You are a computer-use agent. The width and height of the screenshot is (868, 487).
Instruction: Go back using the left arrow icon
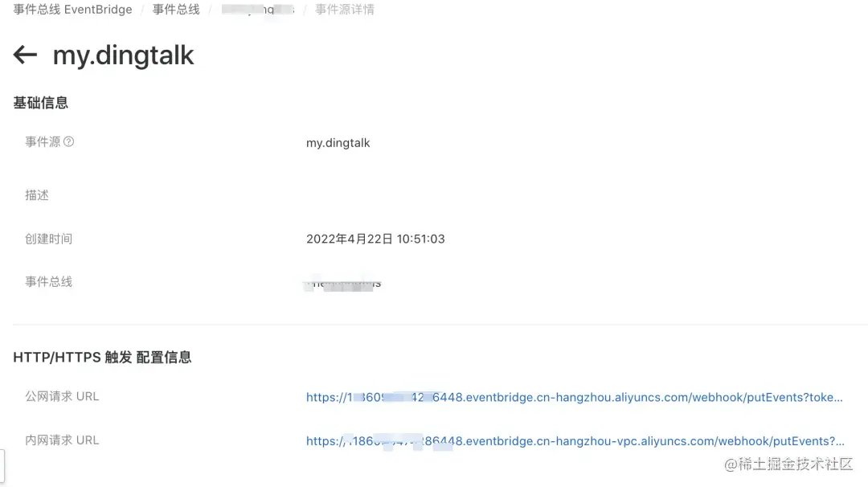[25, 55]
